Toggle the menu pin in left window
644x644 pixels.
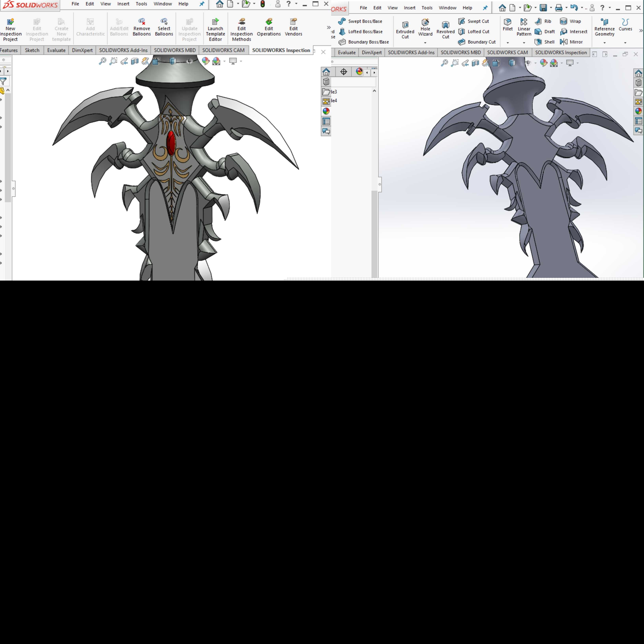point(202,4)
